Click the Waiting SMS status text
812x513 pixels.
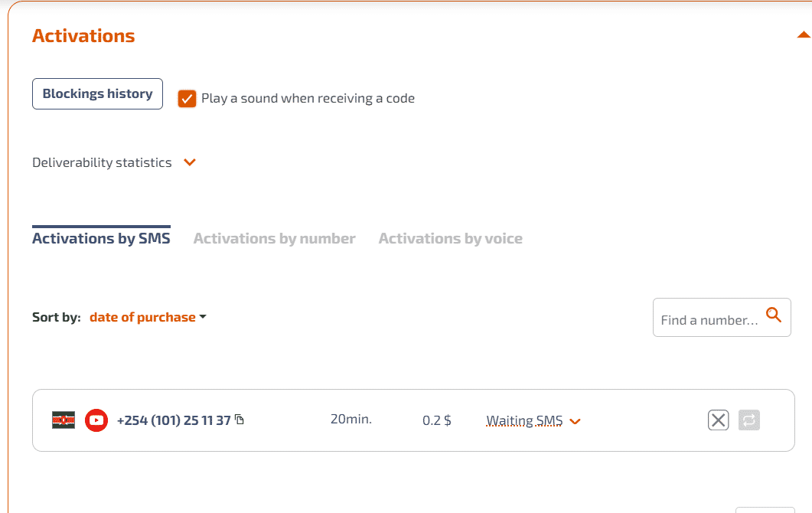[x=524, y=421]
